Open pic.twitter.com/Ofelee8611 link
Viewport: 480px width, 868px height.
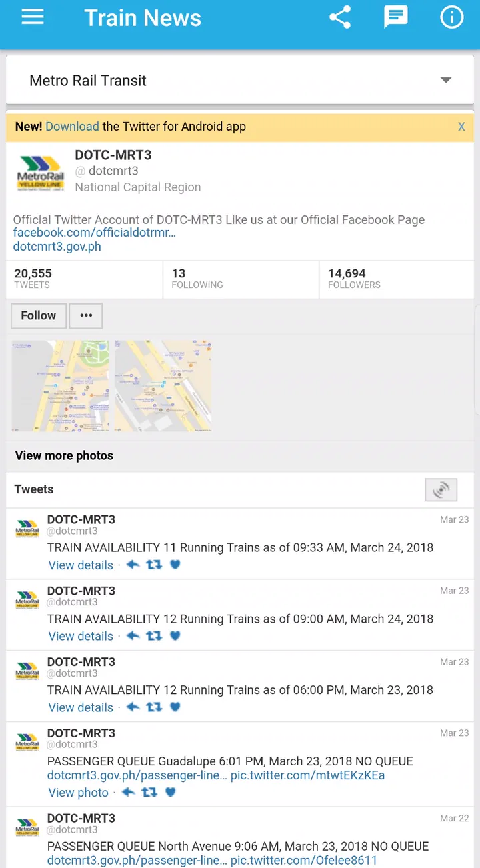304,861
